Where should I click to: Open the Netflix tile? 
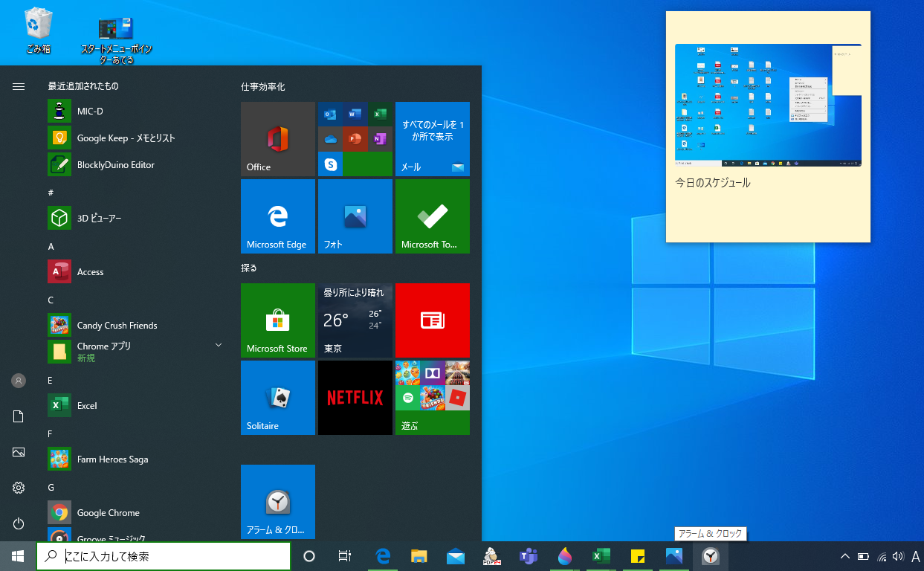point(355,398)
